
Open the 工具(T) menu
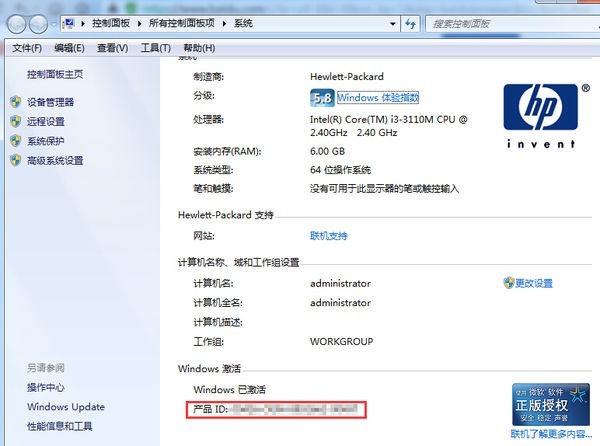click(x=155, y=48)
